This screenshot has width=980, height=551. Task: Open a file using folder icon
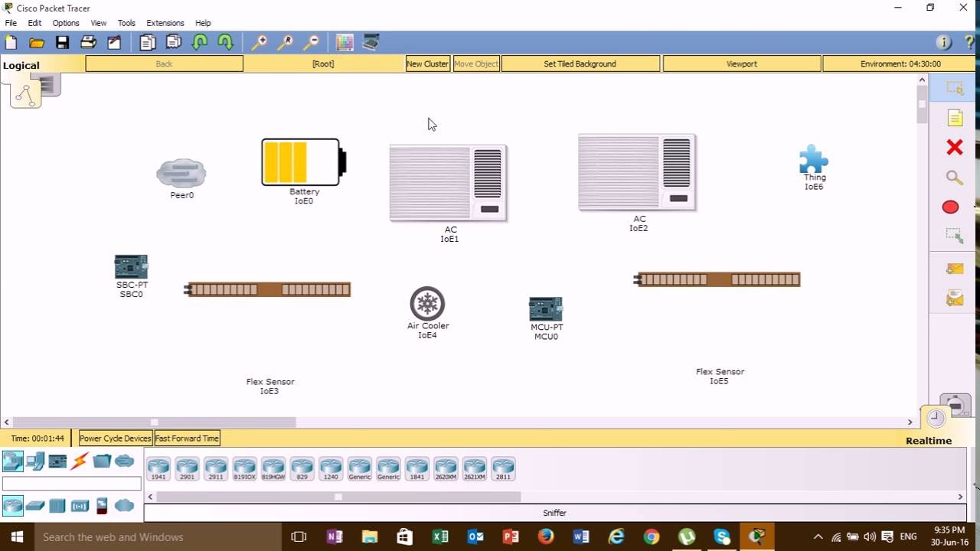pos(36,43)
